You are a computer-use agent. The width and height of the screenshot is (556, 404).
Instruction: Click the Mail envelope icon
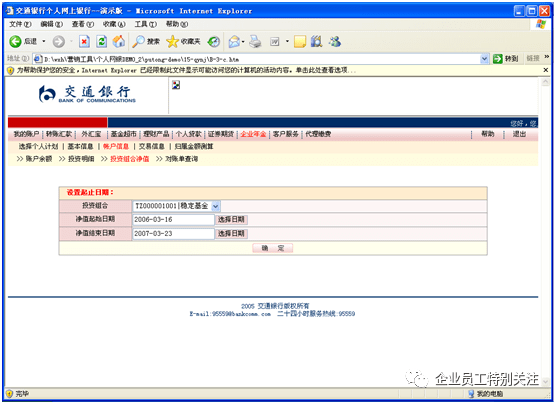click(234, 42)
